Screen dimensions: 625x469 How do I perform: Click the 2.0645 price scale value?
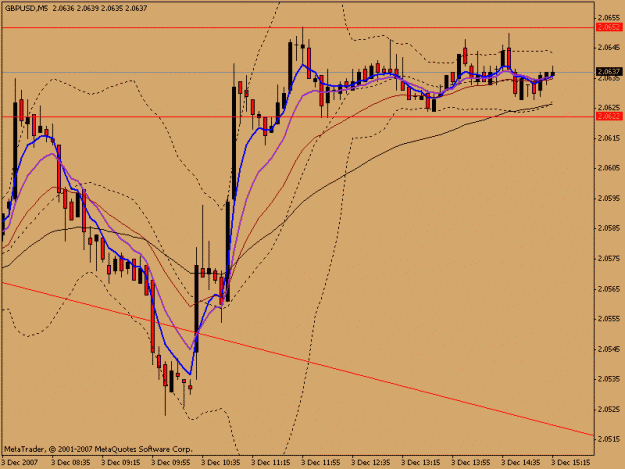pos(609,47)
